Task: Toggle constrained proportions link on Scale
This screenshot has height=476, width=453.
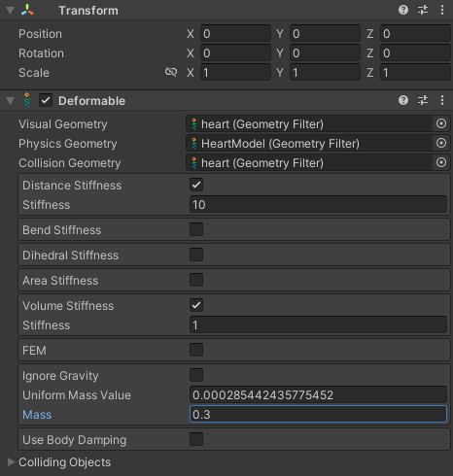Action: pyautogui.click(x=171, y=72)
